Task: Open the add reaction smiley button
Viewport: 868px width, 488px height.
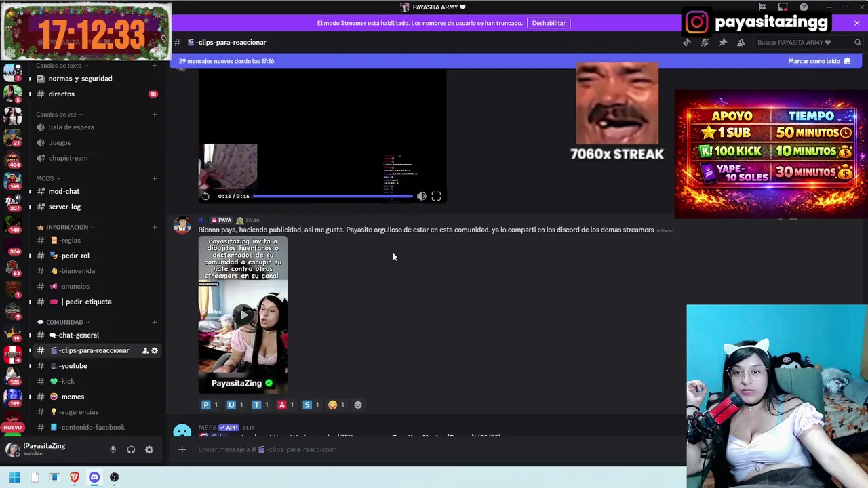Action: (358, 405)
